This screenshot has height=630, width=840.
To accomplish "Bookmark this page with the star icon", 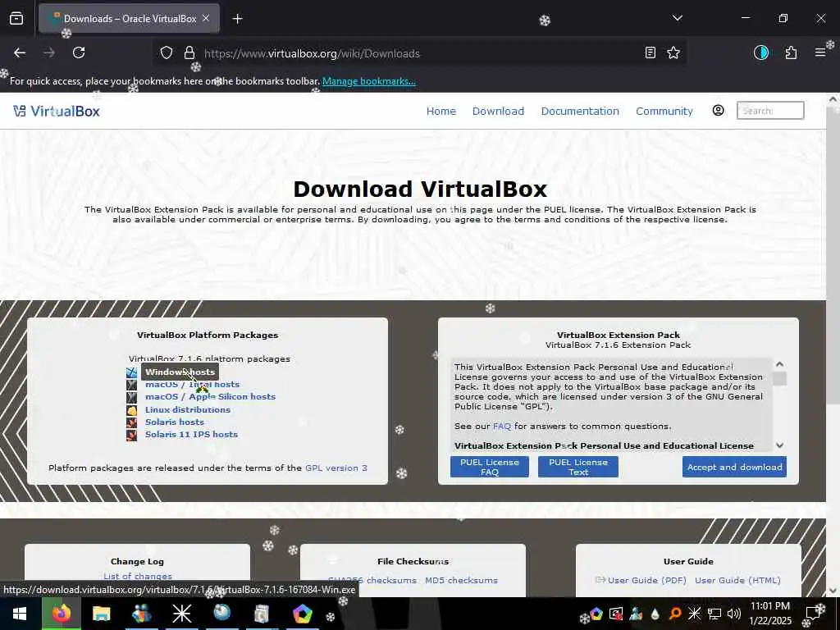I will pyautogui.click(x=673, y=52).
